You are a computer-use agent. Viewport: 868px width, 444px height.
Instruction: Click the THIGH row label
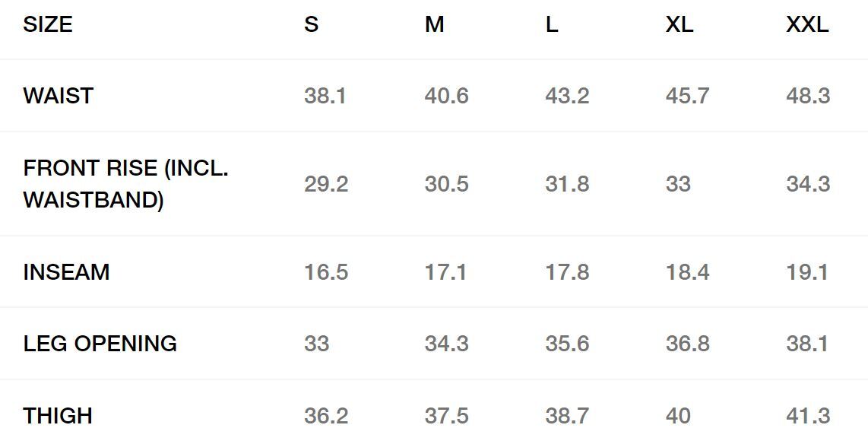(58, 416)
